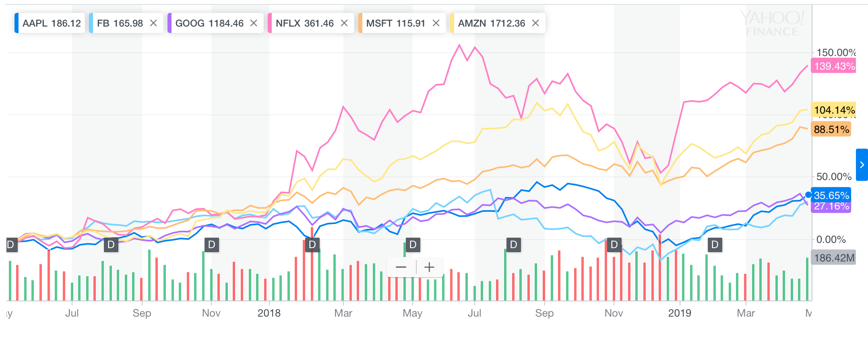Click the 186.42M volume label
This screenshot has height=344, width=868.
pos(833,258)
